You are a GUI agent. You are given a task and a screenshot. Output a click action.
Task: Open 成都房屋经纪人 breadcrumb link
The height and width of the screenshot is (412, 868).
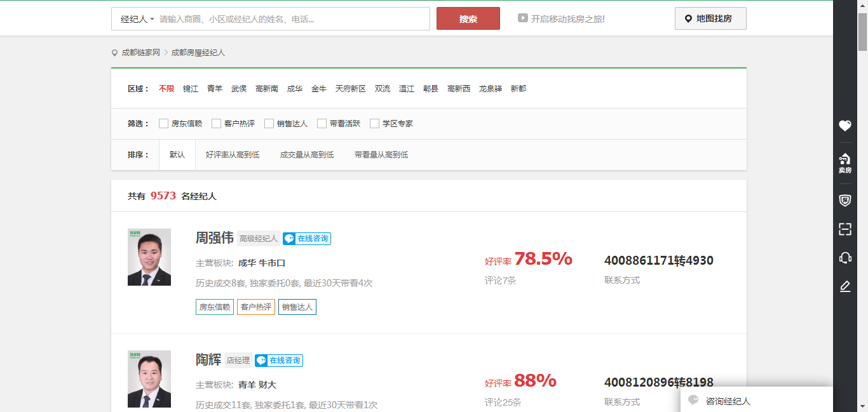tap(198, 53)
